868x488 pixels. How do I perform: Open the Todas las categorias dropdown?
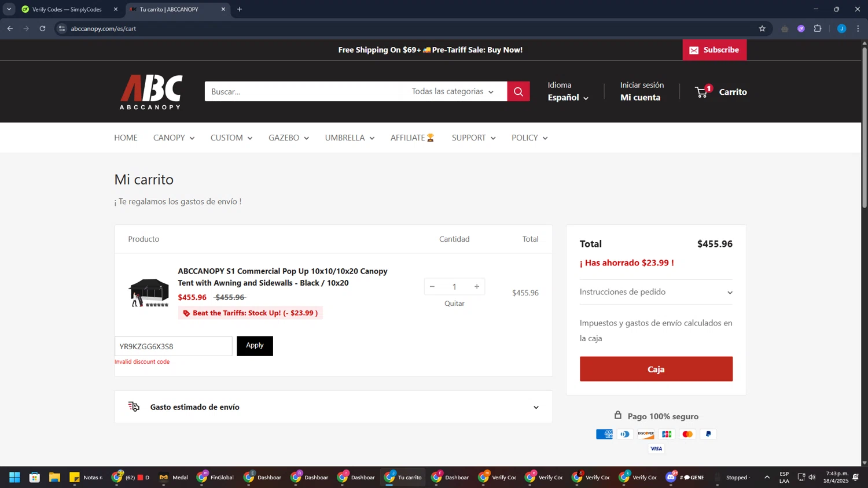(453, 91)
